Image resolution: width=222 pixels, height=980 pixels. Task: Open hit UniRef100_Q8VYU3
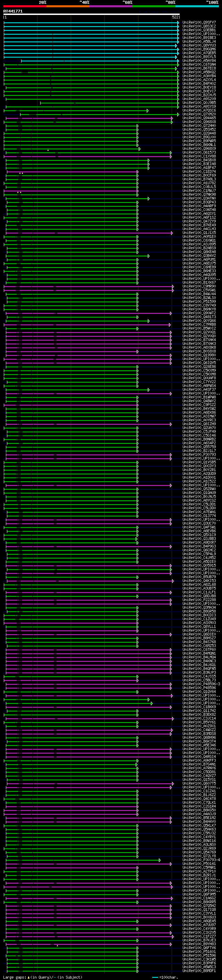pyautogui.click(x=199, y=45)
